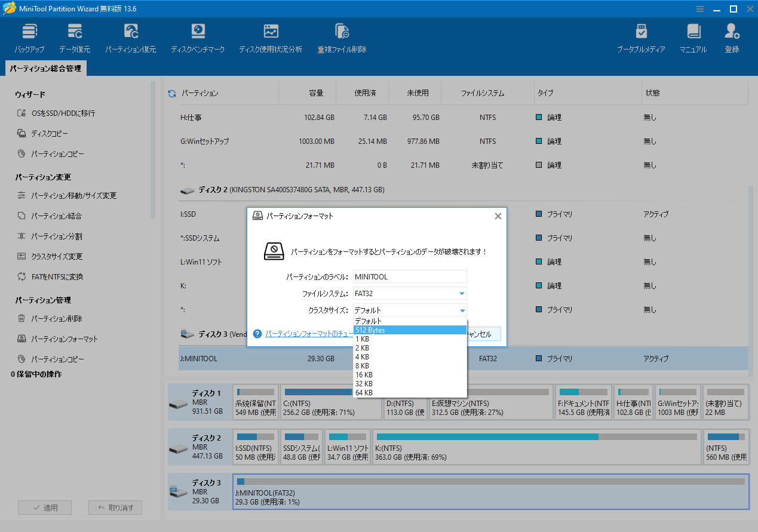The image size is (758, 532).
Task: Sort by 未使用 column header
Action: point(418,93)
